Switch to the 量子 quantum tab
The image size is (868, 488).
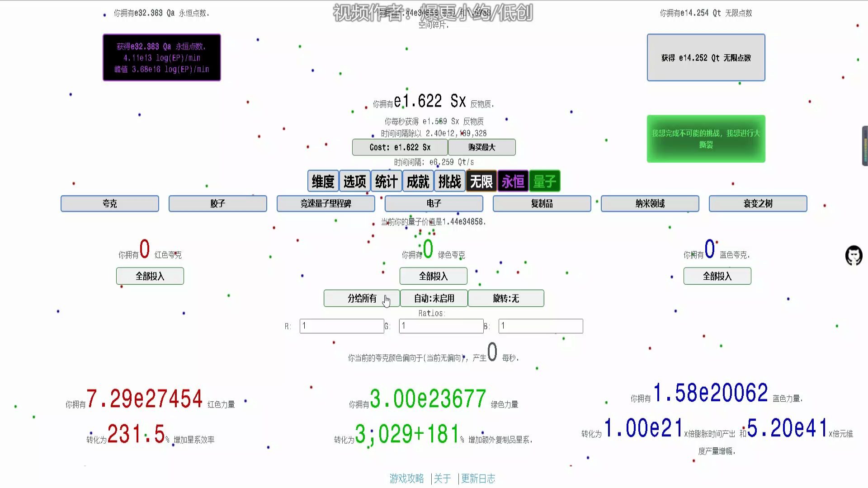(544, 181)
